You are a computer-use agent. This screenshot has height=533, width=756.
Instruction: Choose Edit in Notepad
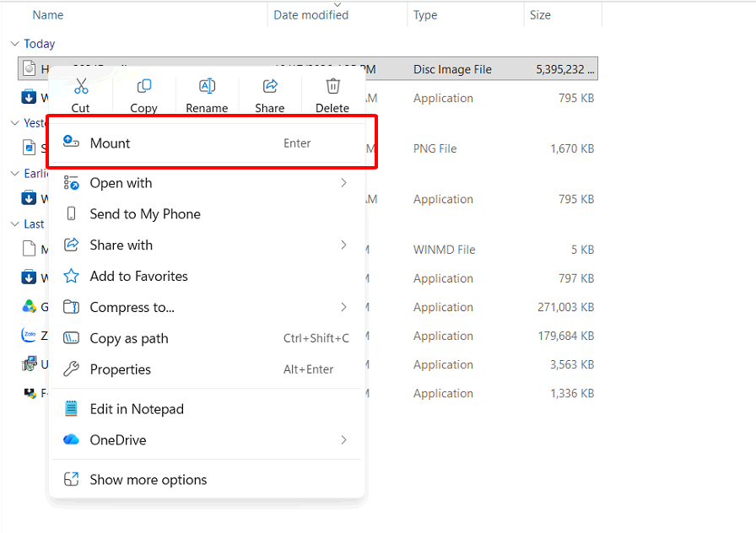(x=207, y=409)
